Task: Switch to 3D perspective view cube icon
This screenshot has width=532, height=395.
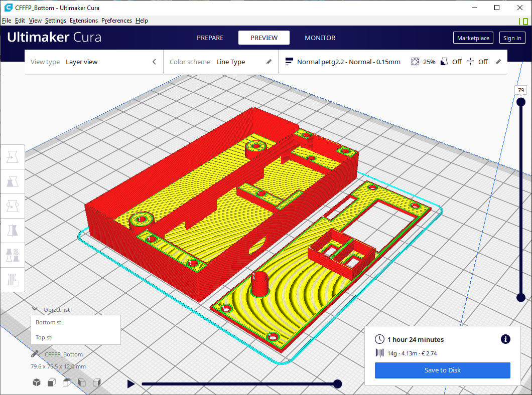Action: pyautogui.click(x=37, y=382)
